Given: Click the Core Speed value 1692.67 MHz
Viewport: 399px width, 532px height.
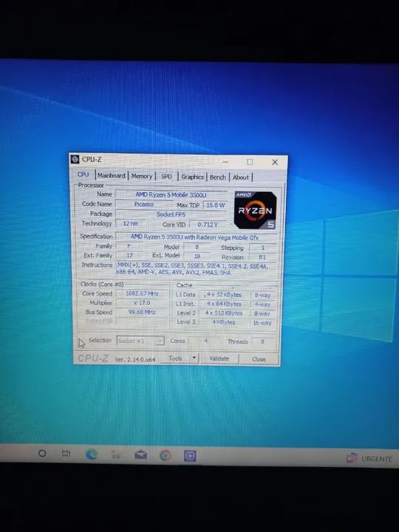Looking at the screenshot, I should (x=142, y=293).
